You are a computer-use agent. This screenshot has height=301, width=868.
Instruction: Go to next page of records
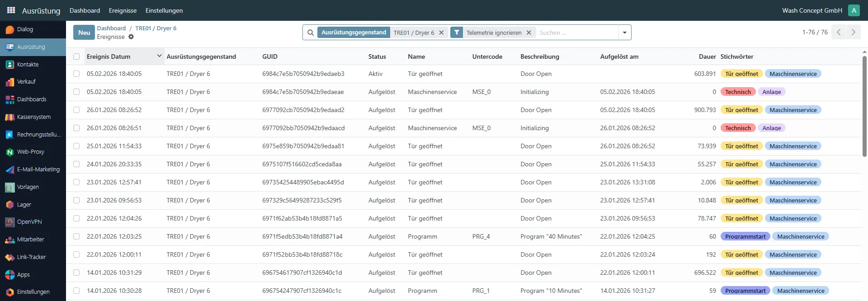(853, 32)
